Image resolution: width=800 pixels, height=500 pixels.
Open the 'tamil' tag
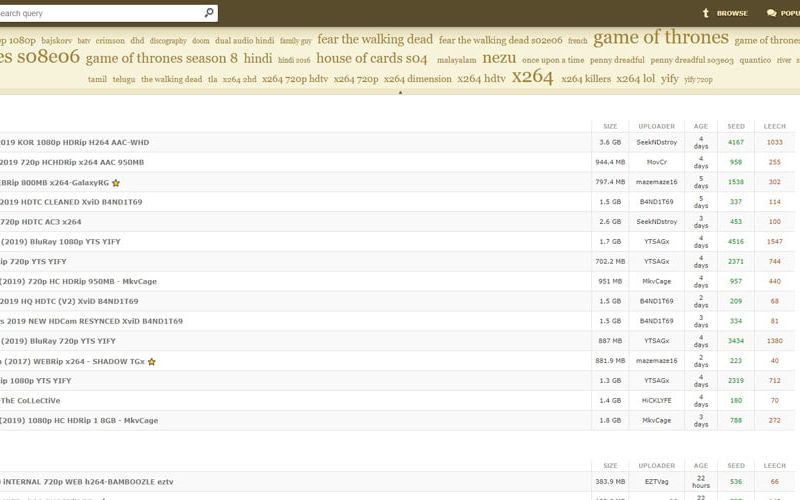point(97,80)
